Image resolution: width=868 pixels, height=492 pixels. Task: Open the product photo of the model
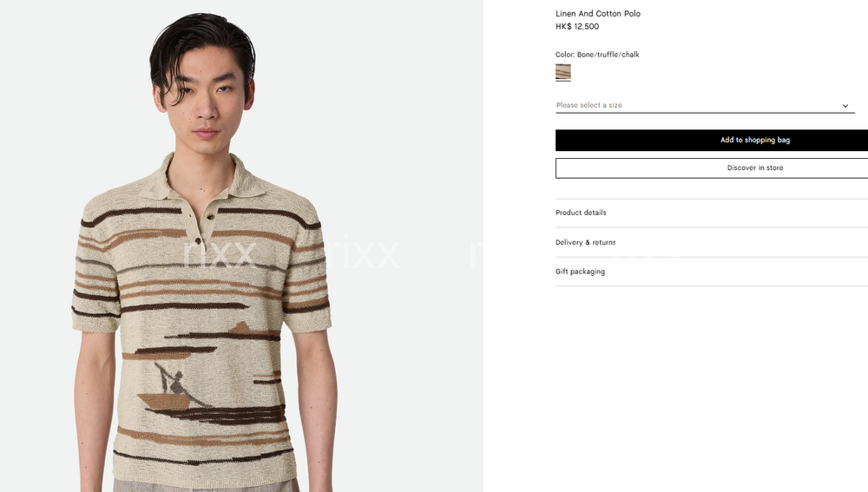click(241, 246)
